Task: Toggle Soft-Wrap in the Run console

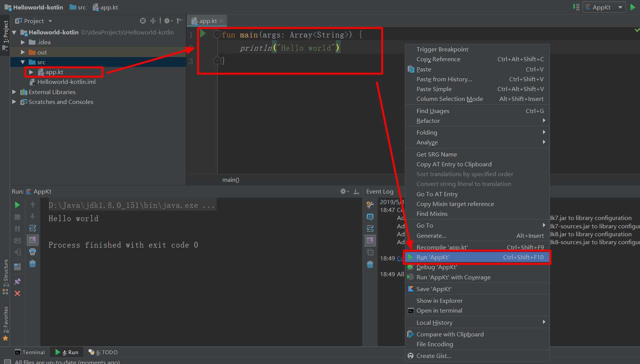Action: [x=33, y=228]
